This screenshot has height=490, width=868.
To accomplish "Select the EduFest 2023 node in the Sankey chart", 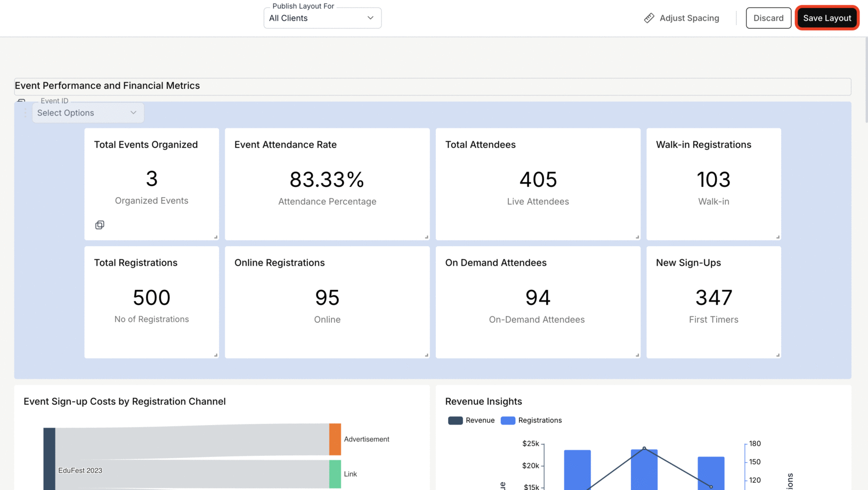I will pyautogui.click(x=50, y=457).
